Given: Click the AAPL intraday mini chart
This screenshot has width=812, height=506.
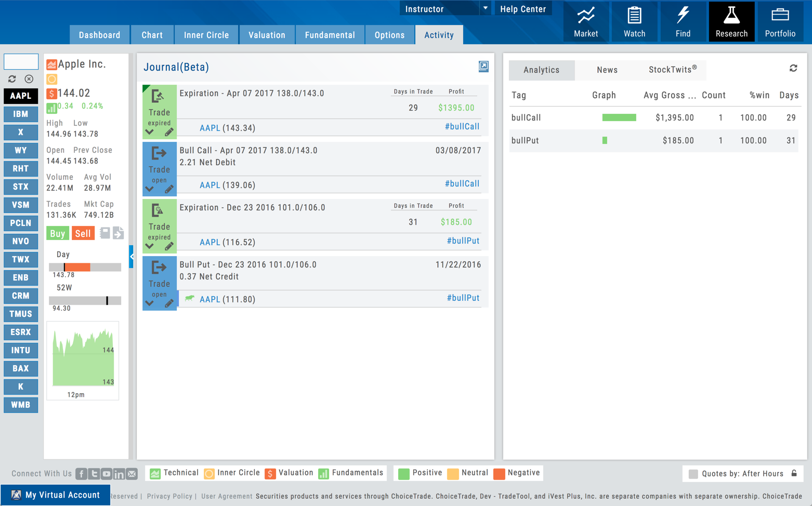Looking at the screenshot, I should [83, 360].
